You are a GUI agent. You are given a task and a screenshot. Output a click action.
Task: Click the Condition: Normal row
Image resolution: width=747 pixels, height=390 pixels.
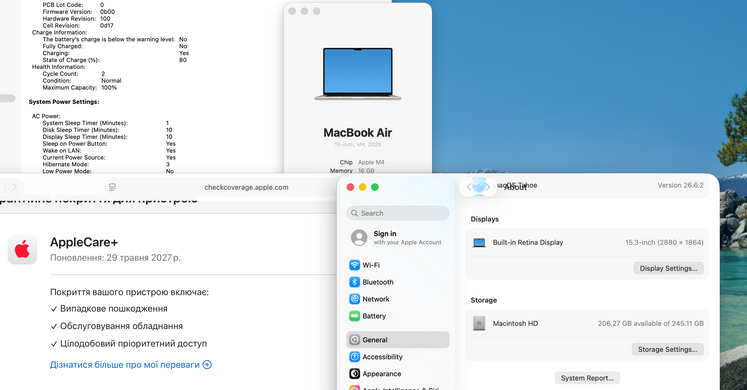tap(82, 81)
